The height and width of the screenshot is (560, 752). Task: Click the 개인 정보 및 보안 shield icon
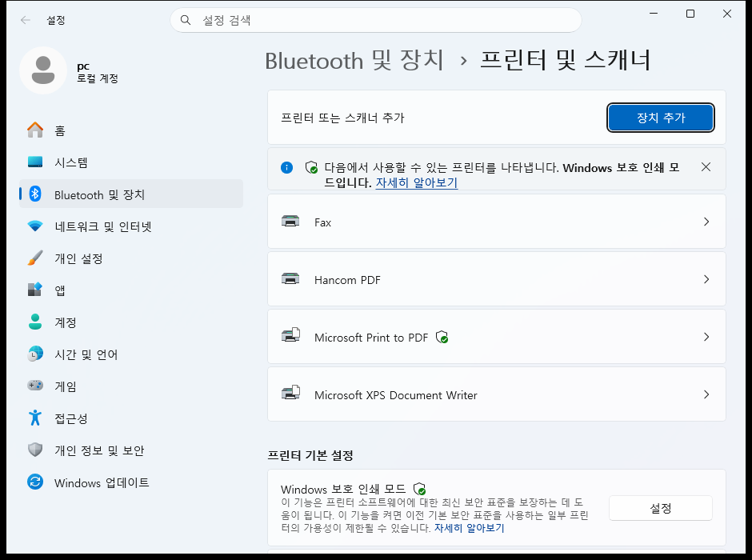(x=35, y=450)
